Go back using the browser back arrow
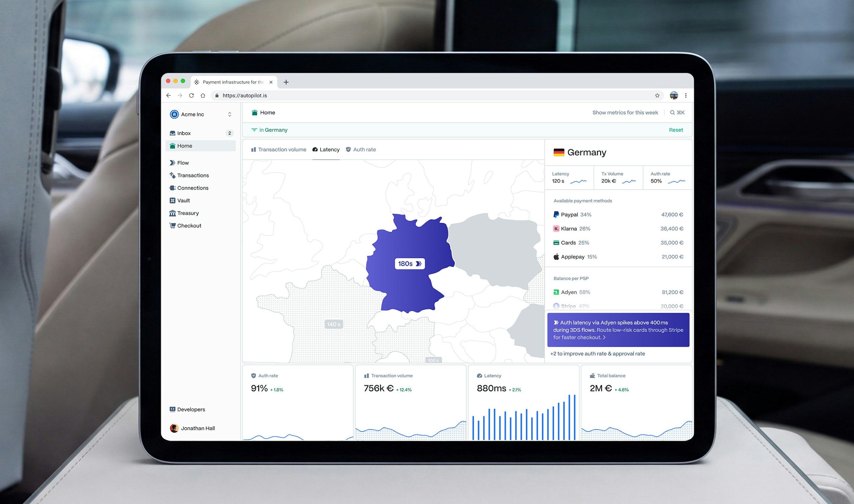This screenshot has width=854, height=504. [168, 95]
